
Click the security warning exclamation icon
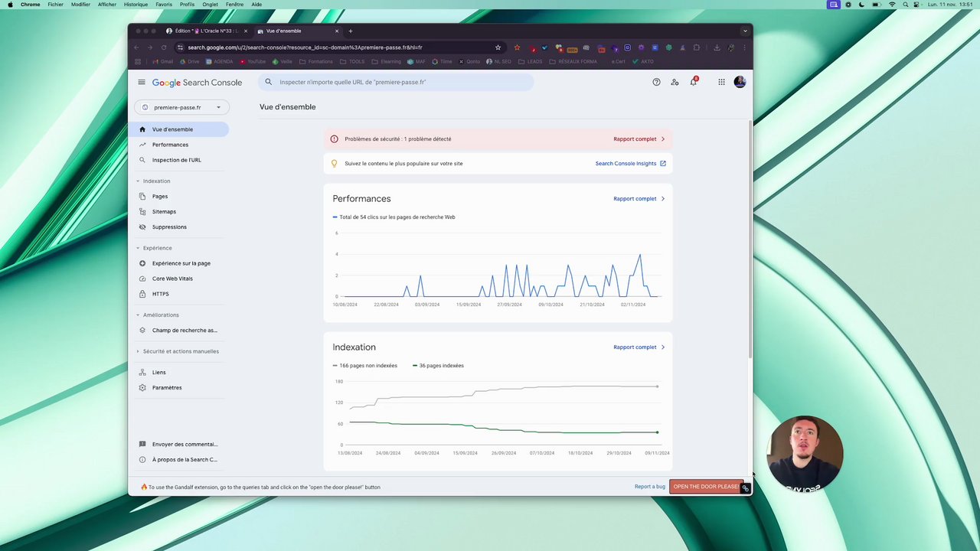point(334,139)
